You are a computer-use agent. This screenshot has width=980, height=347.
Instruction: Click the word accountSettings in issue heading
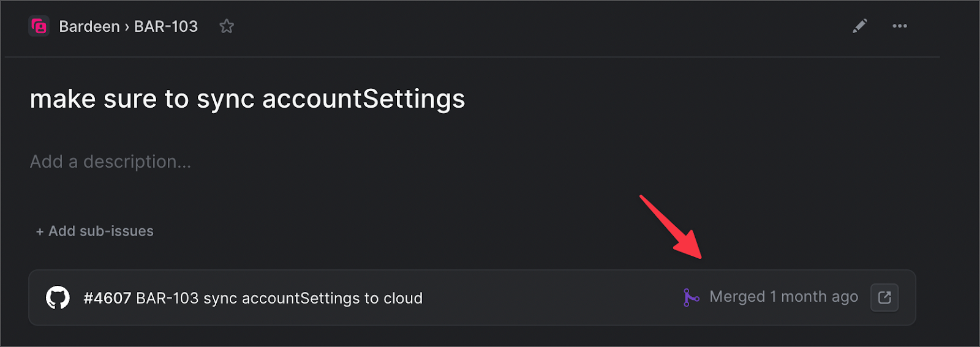[363, 99]
